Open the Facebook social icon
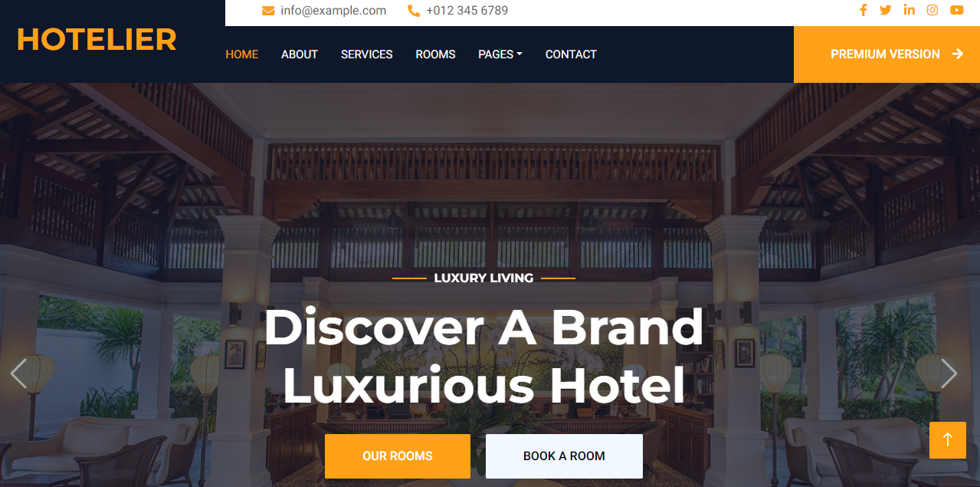 point(863,10)
